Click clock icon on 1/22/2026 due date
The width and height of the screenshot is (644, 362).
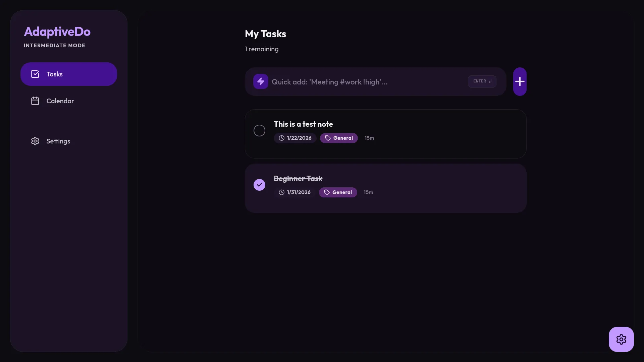[x=282, y=138]
